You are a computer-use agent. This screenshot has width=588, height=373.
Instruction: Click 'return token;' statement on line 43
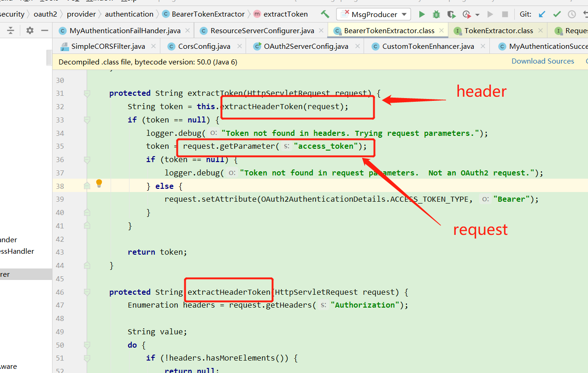point(158,252)
